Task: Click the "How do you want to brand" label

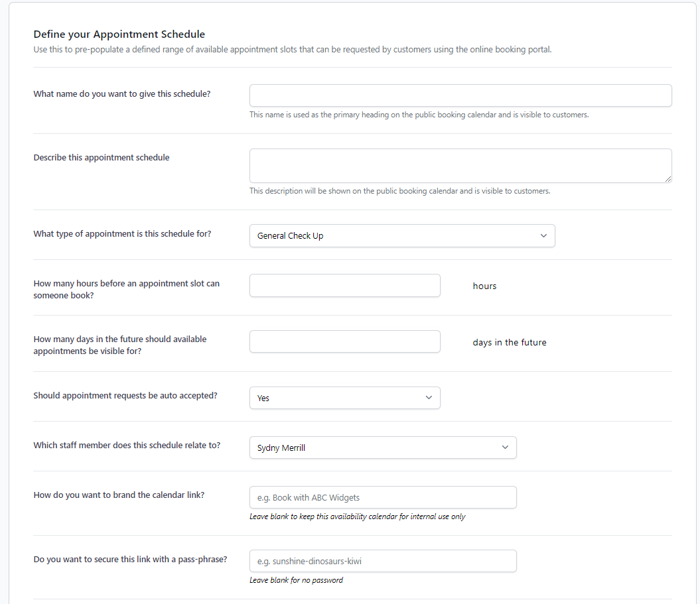Action: click(x=119, y=495)
